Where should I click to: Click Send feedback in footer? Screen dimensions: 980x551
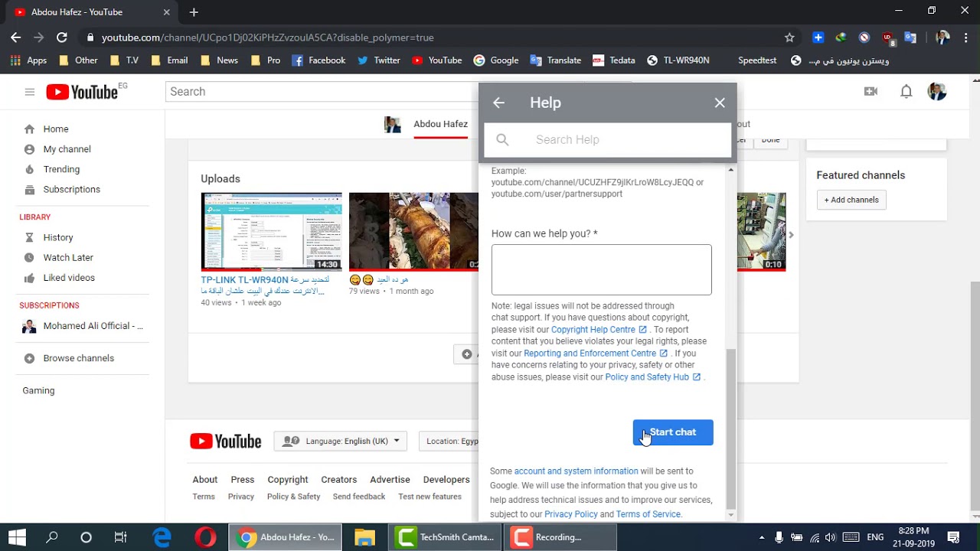click(359, 497)
